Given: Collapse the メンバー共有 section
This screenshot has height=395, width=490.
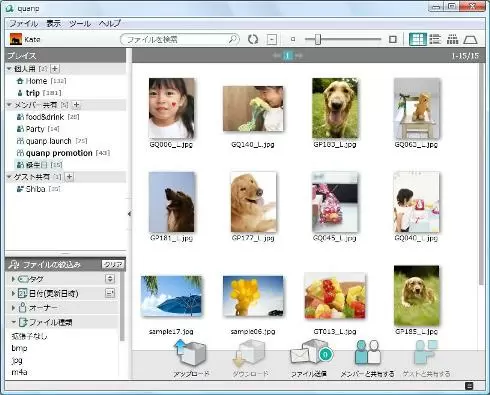Looking at the screenshot, I should click(9, 105).
